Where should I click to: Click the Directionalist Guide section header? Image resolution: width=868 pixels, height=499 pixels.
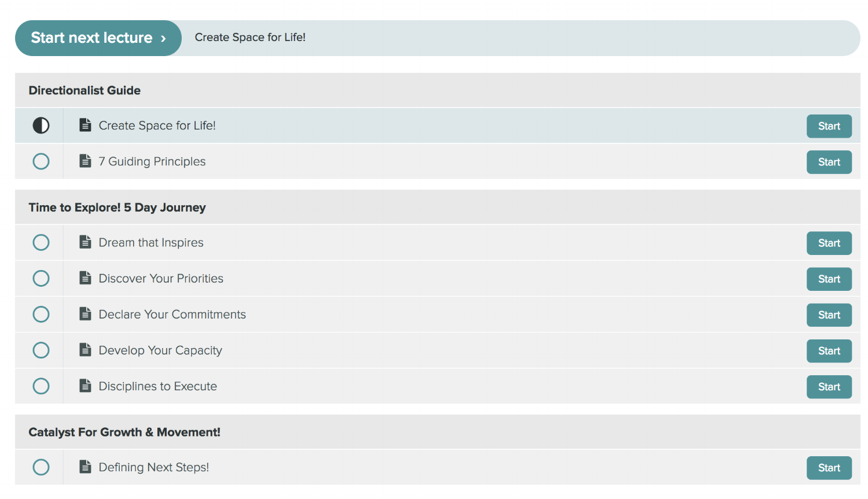(437, 90)
